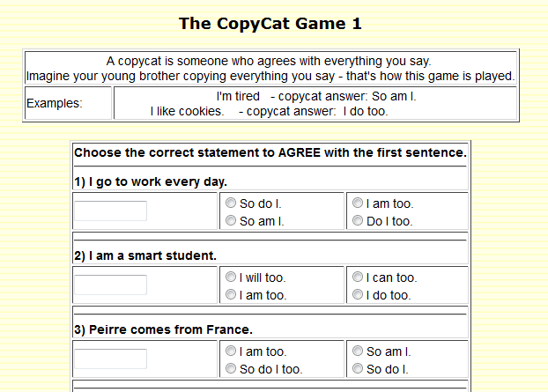
Task: Choose 'I am too.' under question 1
Action: pos(358,203)
